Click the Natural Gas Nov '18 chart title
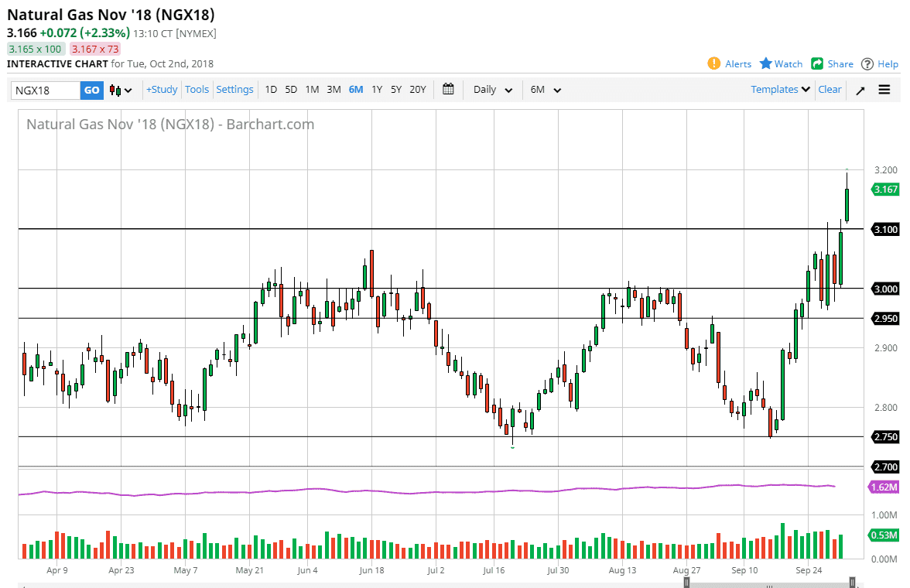 (170, 125)
